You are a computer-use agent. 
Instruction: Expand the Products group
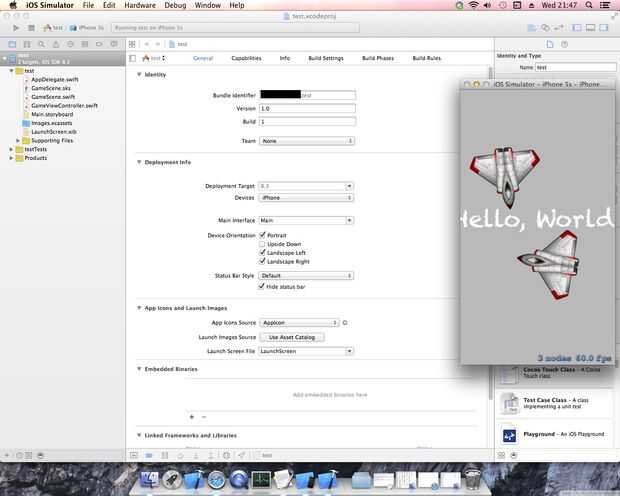tap(11, 158)
